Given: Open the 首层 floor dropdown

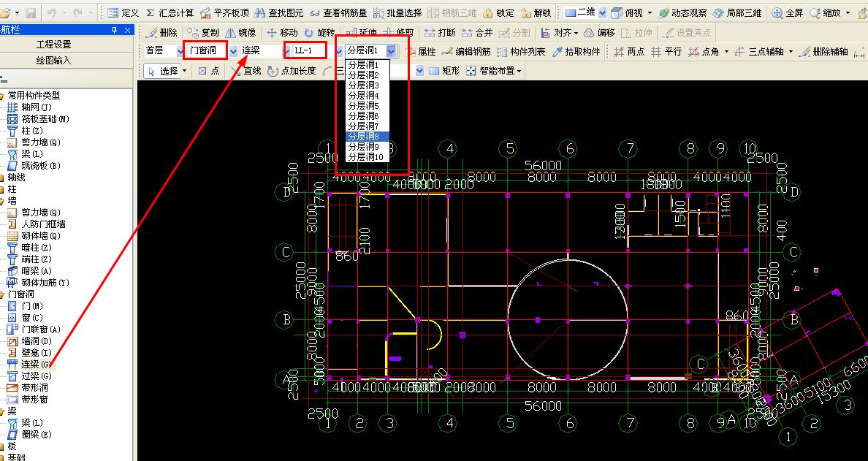Looking at the screenshot, I should (x=180, y=51).
